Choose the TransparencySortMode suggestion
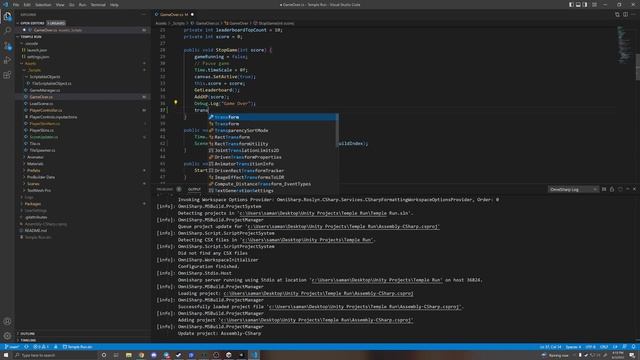Screen dimensions: 640x360 tap(272, 131)
